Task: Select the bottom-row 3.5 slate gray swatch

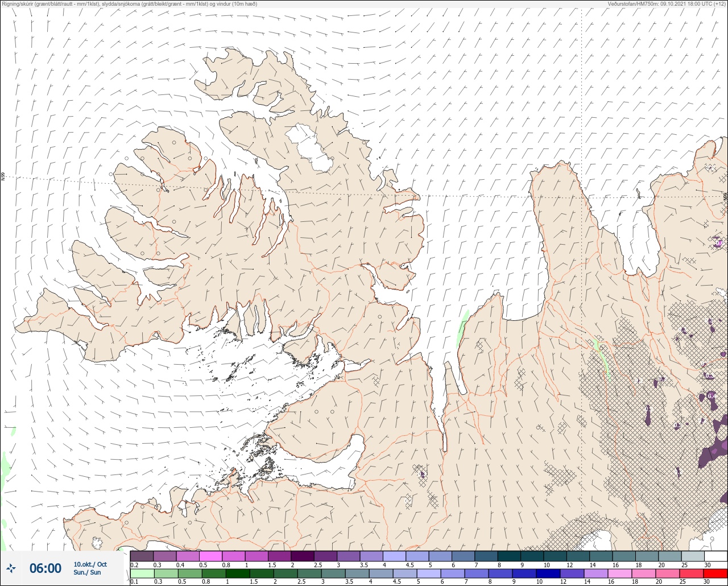Action: click(357, 573)
